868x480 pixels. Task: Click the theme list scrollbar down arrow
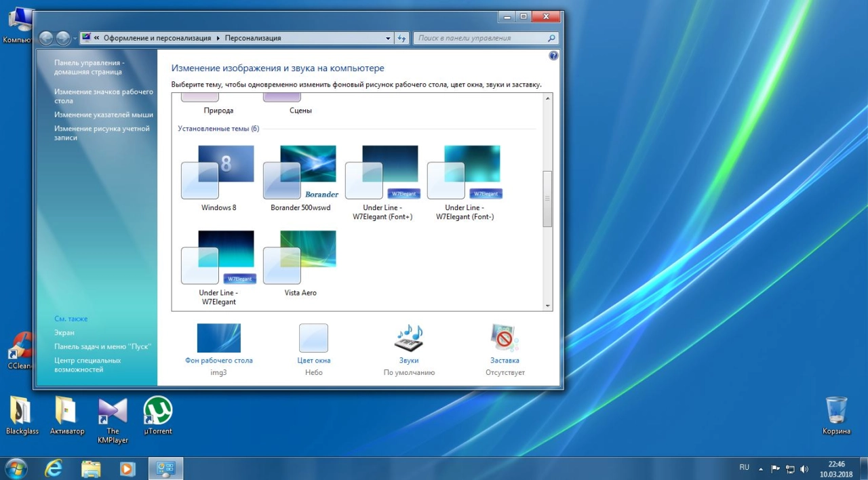tap(548, 306)
